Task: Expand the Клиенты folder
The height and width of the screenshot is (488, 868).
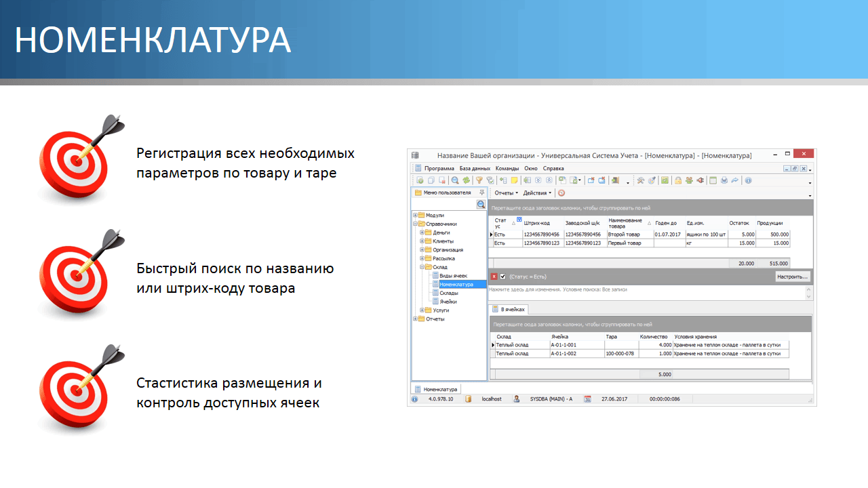Action: point(422,241)
